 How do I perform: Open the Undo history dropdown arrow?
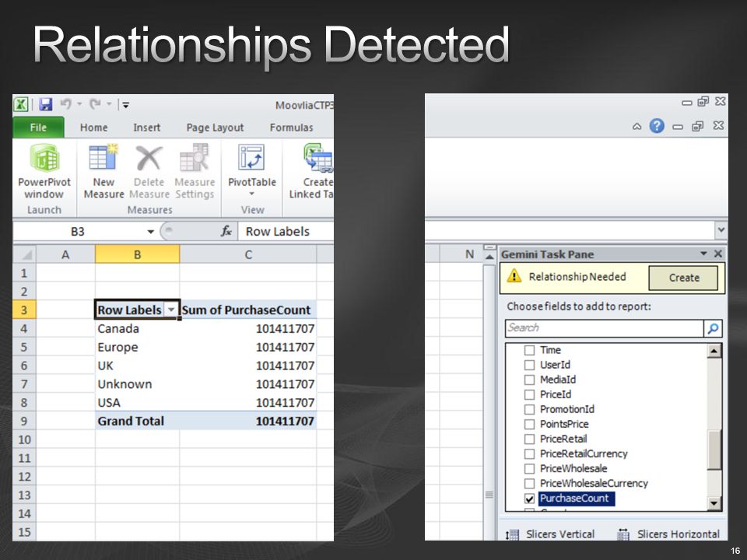click(79, 103)
